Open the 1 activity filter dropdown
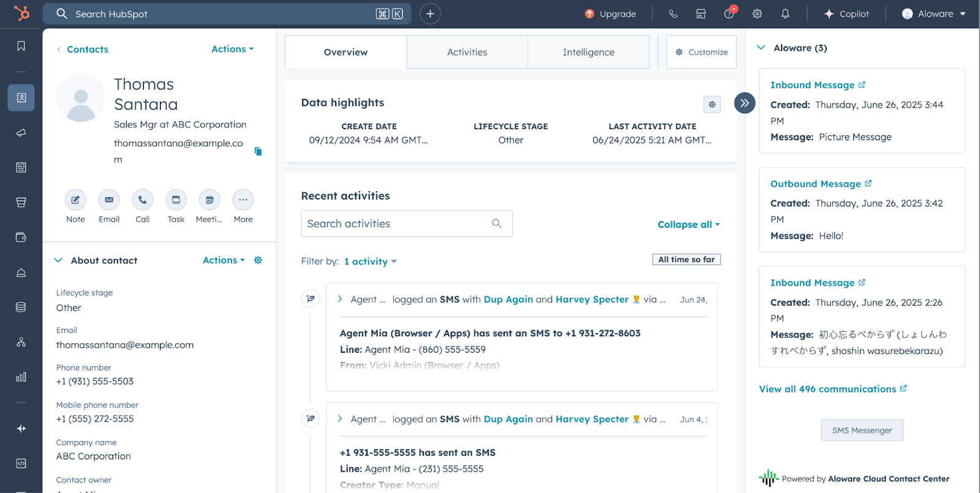 pyautogui.click(x=370, y=262)
